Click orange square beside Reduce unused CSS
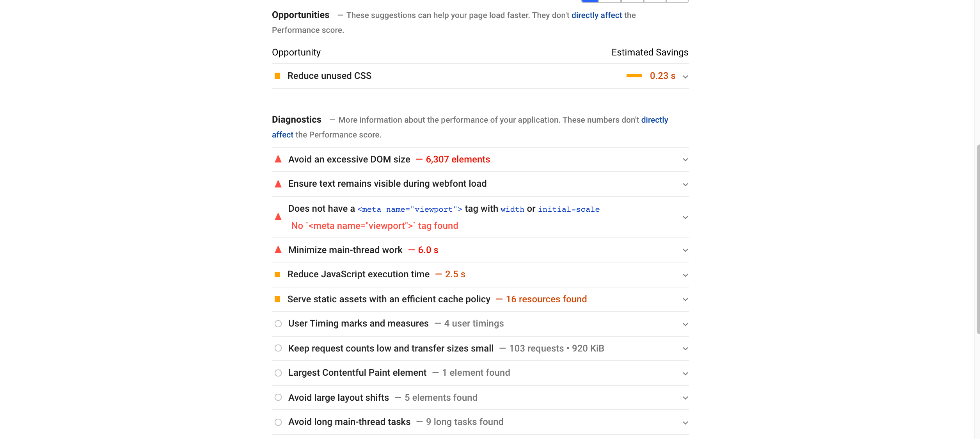 click(x=277, y=76)
